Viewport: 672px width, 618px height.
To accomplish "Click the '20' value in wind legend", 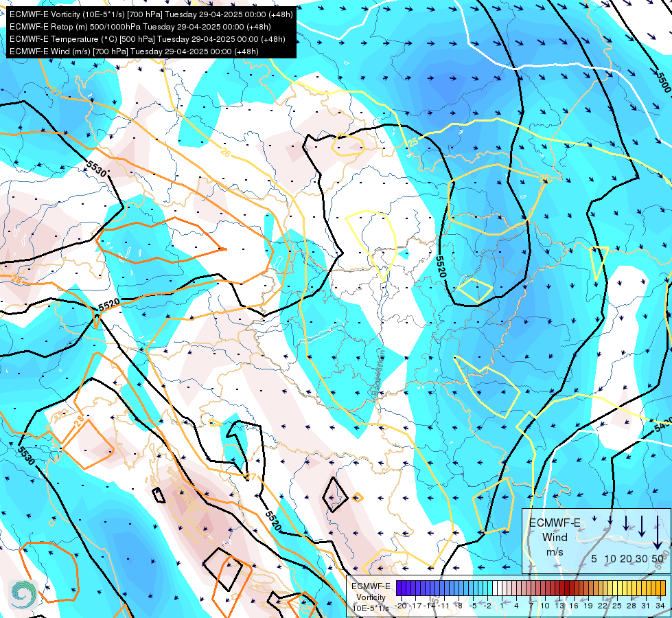I will pyautogui.click(x=626, y=558).
